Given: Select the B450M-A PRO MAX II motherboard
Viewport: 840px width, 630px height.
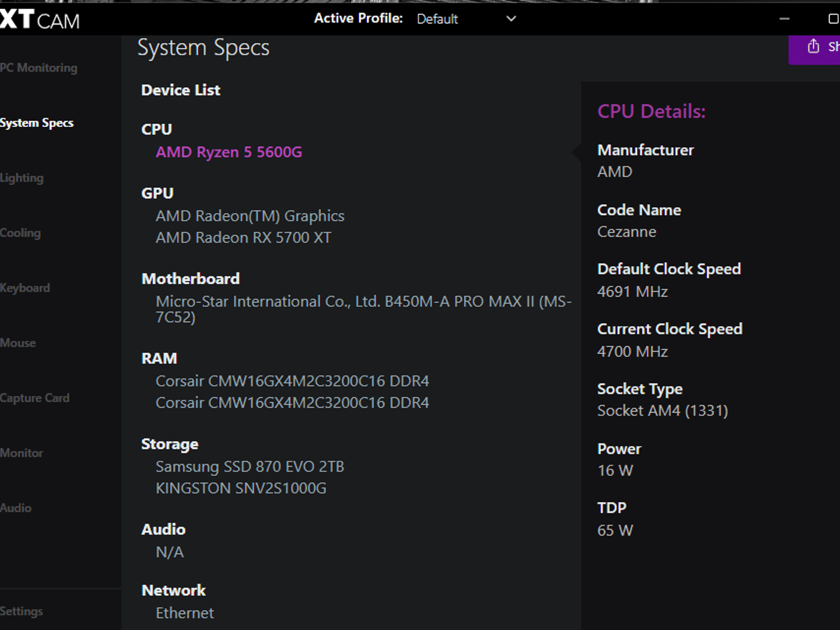Looking at the screenshot, I should point(363,309).
